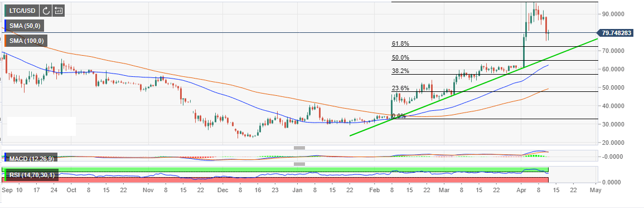Click the 38.2% Fibonacci level label

tap(400, 71)
